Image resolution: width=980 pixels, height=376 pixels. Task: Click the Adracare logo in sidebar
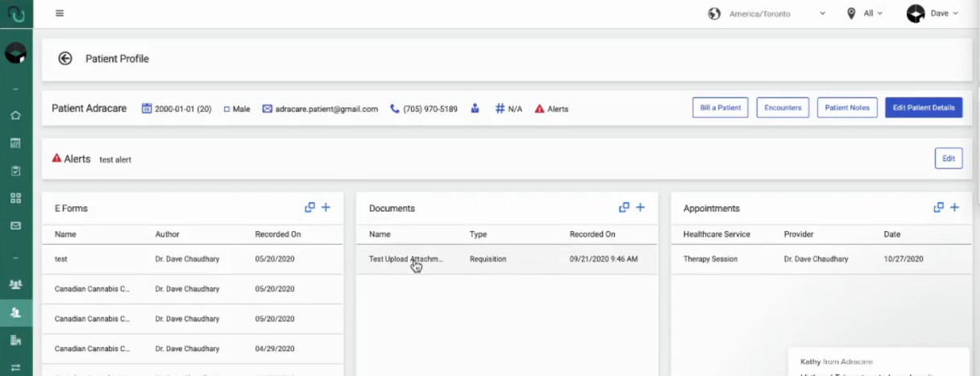tap(15, 14)
